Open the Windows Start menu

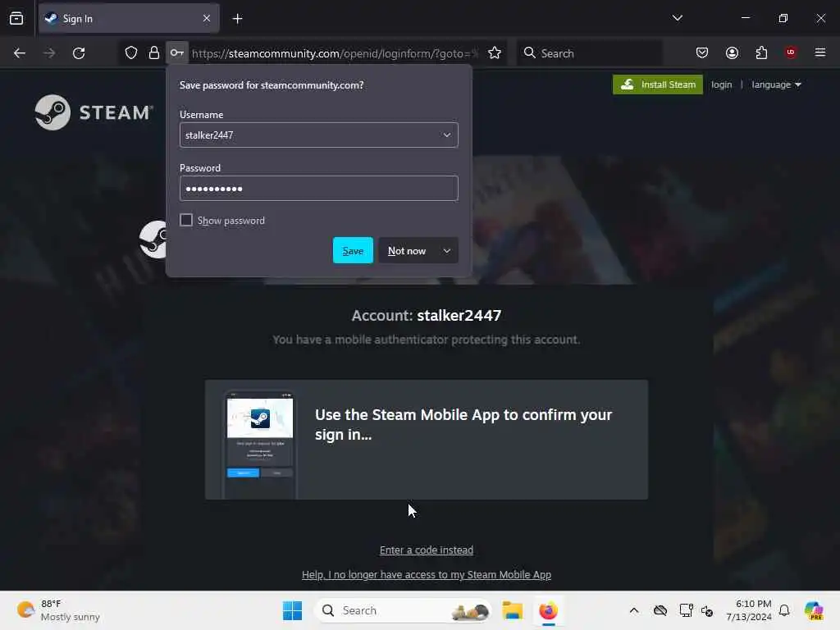pos(293,610)
